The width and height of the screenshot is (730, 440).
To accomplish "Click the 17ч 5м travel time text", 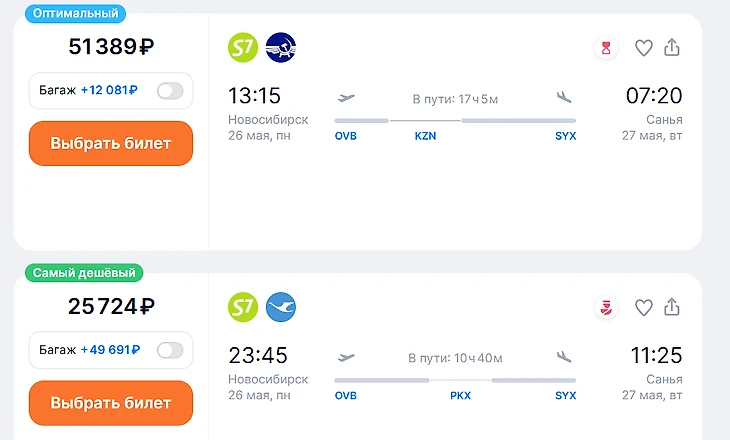I will (455, 99).
